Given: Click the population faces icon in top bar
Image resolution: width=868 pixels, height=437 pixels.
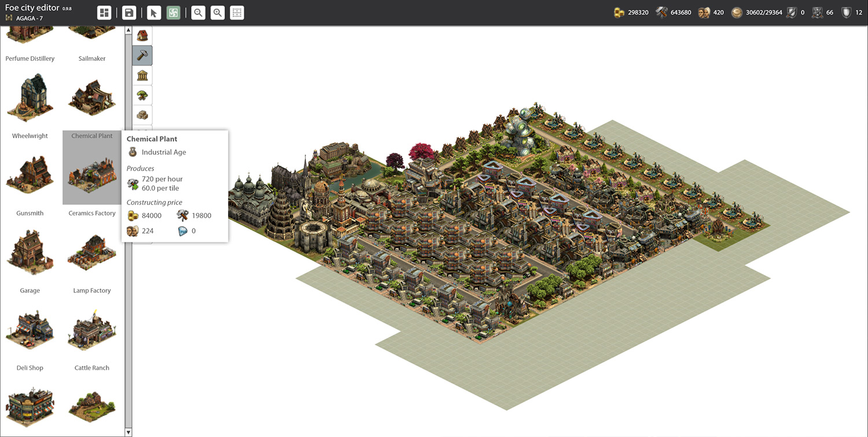Looking at the screenshot, I should [x=704, y=12].
